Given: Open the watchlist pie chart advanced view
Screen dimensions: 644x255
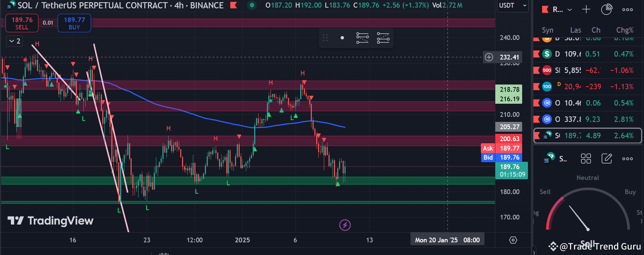Looking at the screenshot, I should (x=607, y=10).
